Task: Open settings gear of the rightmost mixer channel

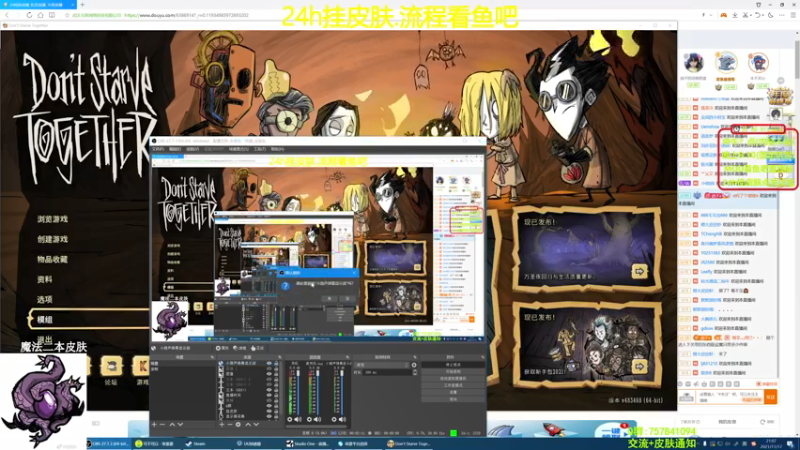Action: click(334, 419)
